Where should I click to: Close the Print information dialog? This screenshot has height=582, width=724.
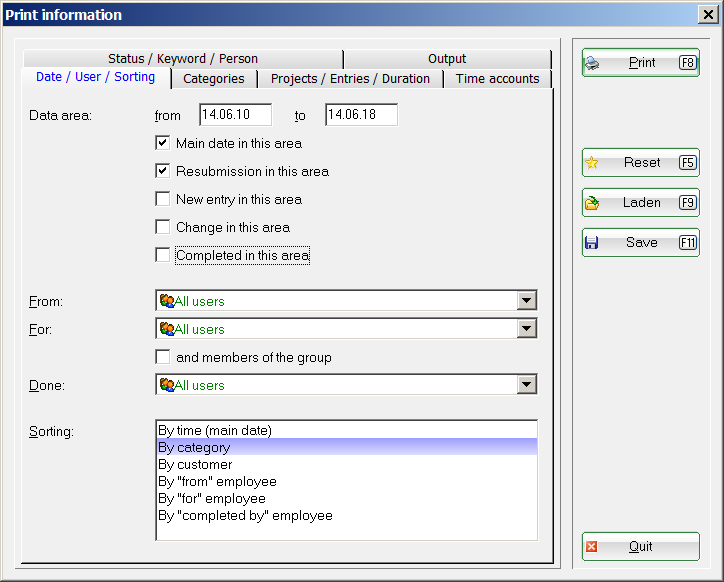[706, 14]
